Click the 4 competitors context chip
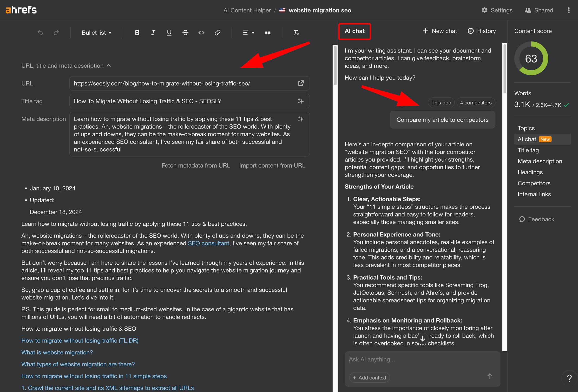 [476, 103]
